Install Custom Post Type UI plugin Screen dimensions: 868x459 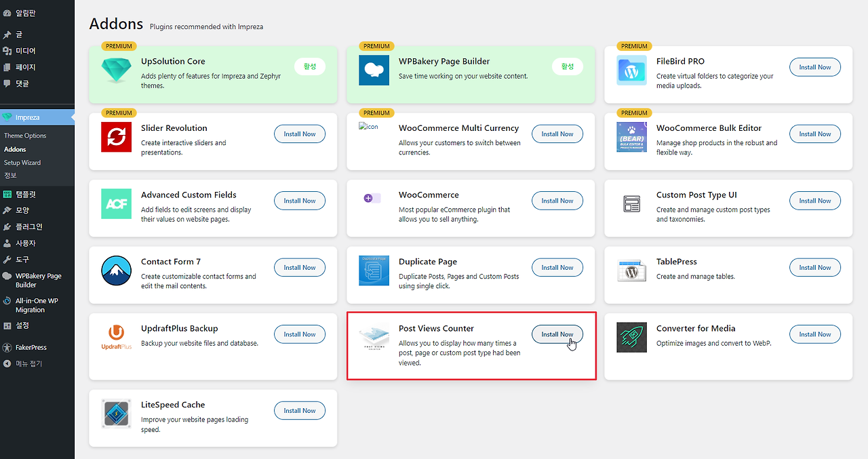815,201
